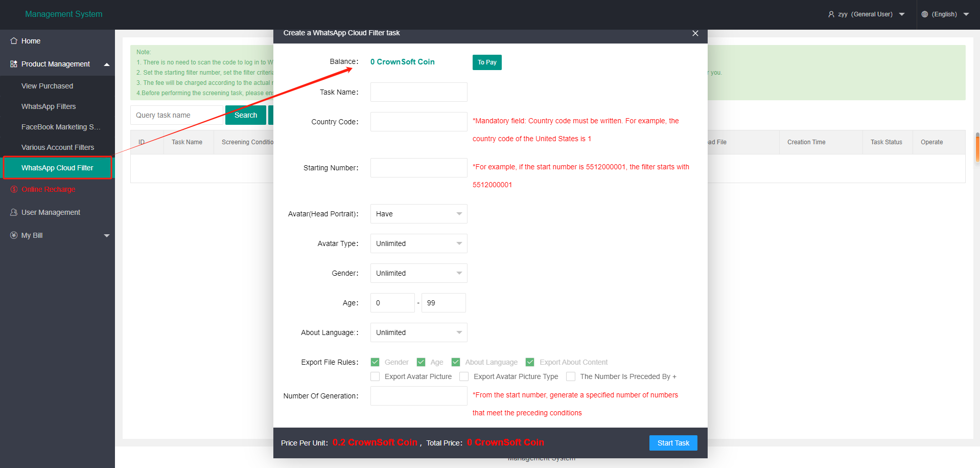Uncheck the Gender export checkbox

[x=375, y=362]
